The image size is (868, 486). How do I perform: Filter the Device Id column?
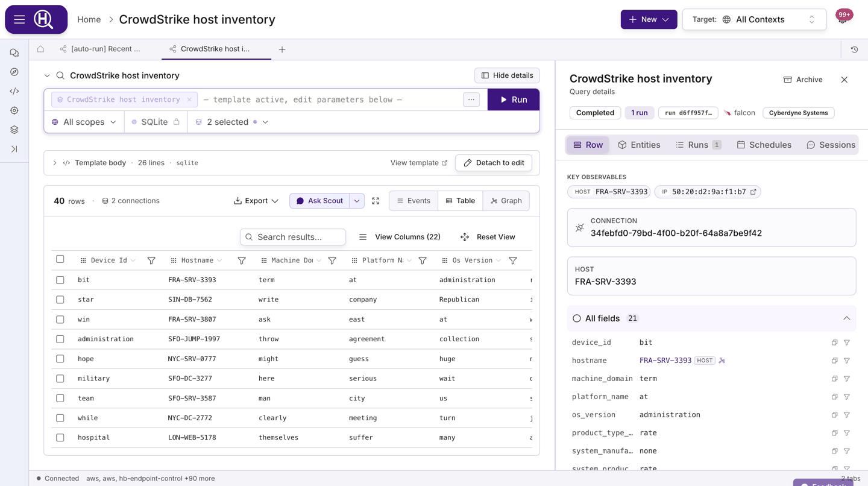151,260
